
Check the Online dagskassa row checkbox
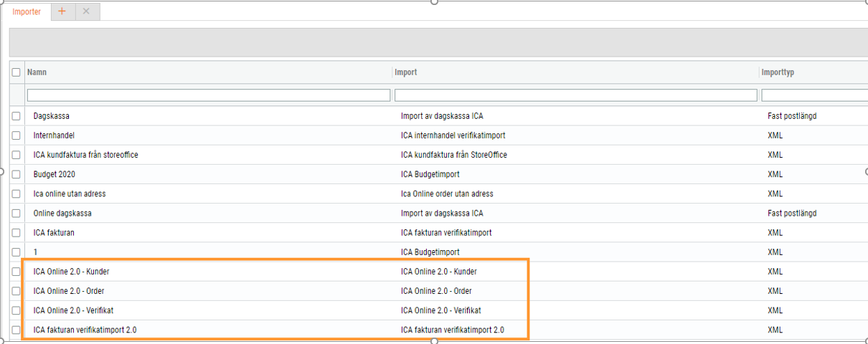(x=16, y=214)
